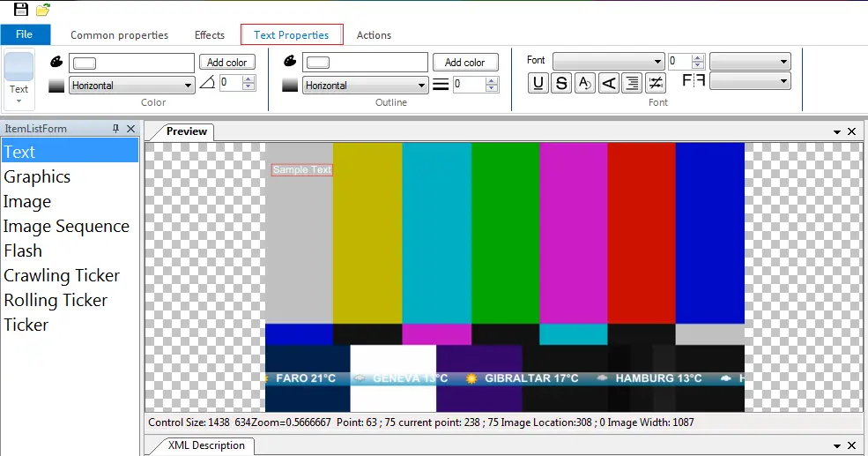The image size is (868, 456).
Task: Click the sideways letter A icon
Action: click(608, 84)
